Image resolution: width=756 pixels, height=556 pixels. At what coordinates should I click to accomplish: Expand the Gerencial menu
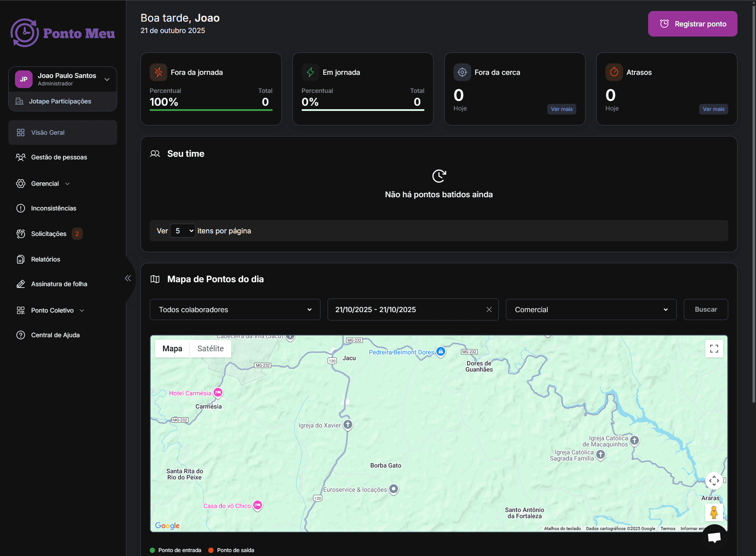(x=44, y=184)
